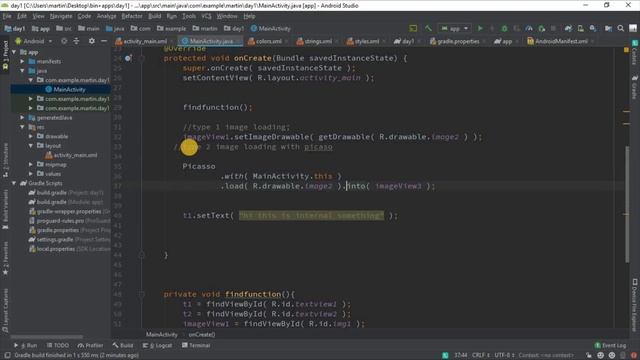Screen dimensions: 640x360
Task: Click the stop icon in the toolbar
Action: (553, 28)
